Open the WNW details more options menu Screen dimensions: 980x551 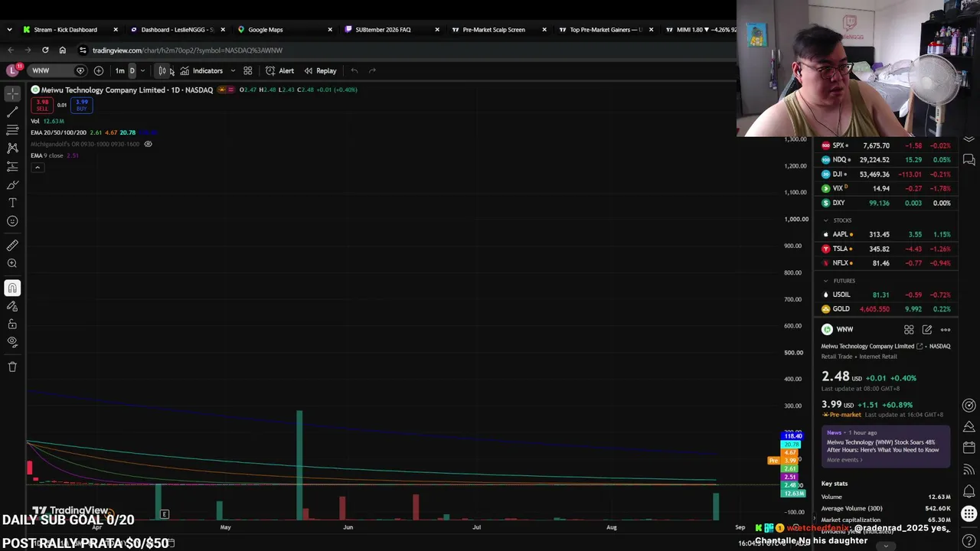pos(946,330)
